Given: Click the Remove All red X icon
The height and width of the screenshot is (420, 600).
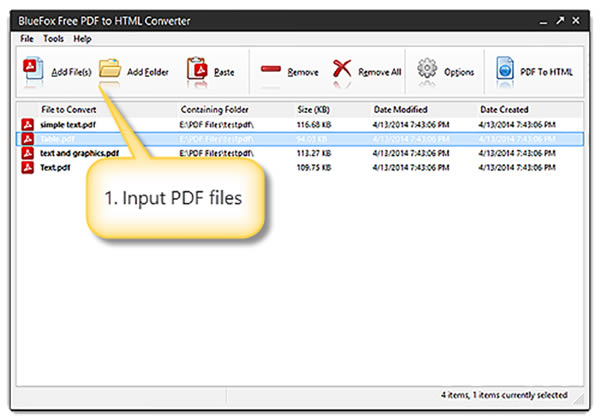Looking at the screenshot, I should click(342, 71).
